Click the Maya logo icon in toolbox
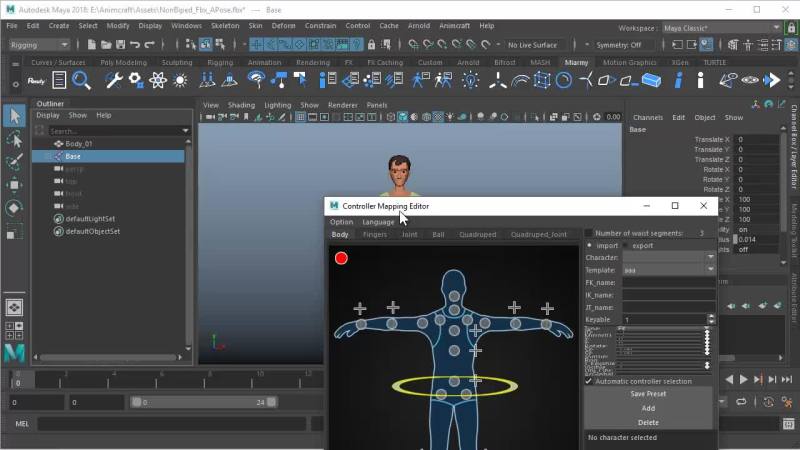 [x=14, y=353]
